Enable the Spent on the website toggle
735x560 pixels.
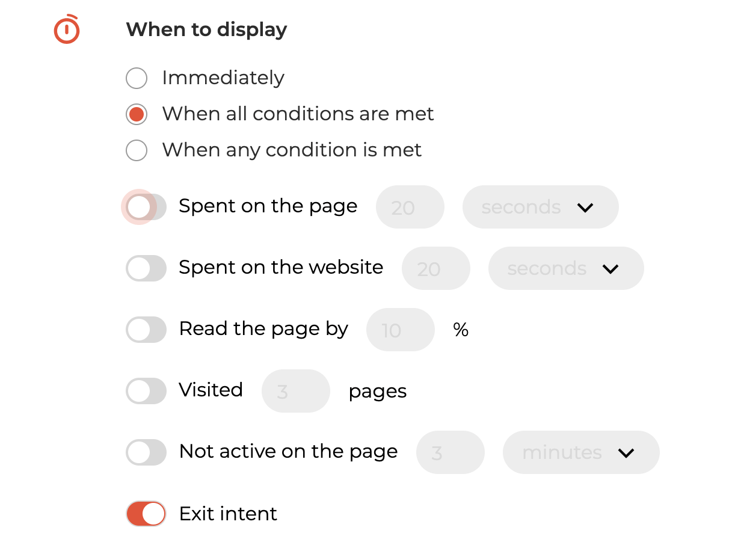click(x=146, y=268)
